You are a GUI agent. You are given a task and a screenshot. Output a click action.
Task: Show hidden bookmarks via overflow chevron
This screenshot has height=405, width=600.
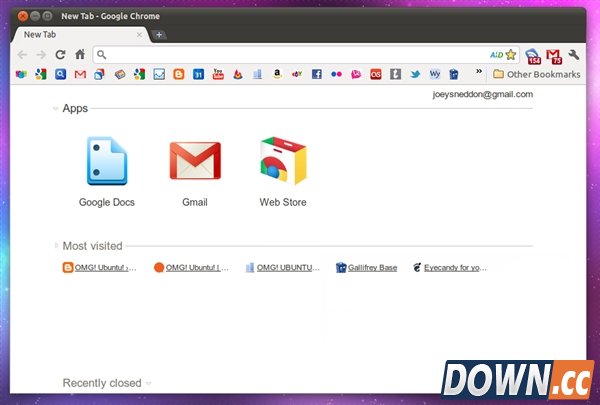click(x=478, y=73)
